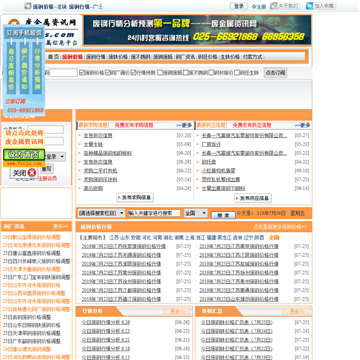Click the top banner with hotline 025-66921868
360x360 pixels.
[197, 30]
